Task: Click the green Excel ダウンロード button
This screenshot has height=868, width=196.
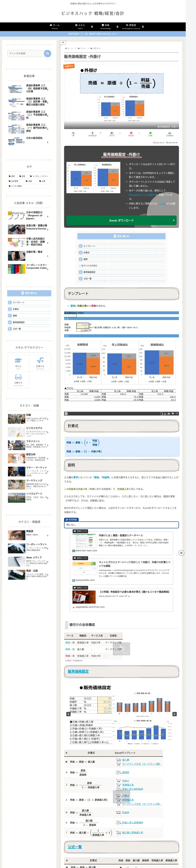Action: click(x=121, y=220)
